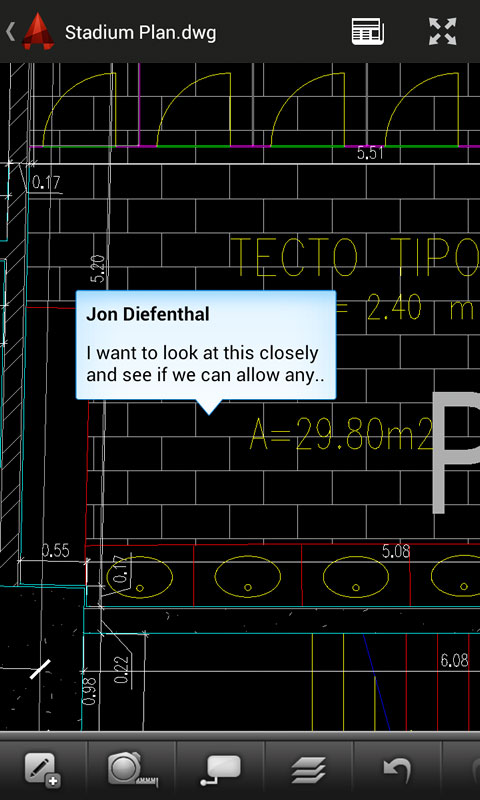
Task: Tap the Stadium Plan.dwg file title
Action: [141, 33]
